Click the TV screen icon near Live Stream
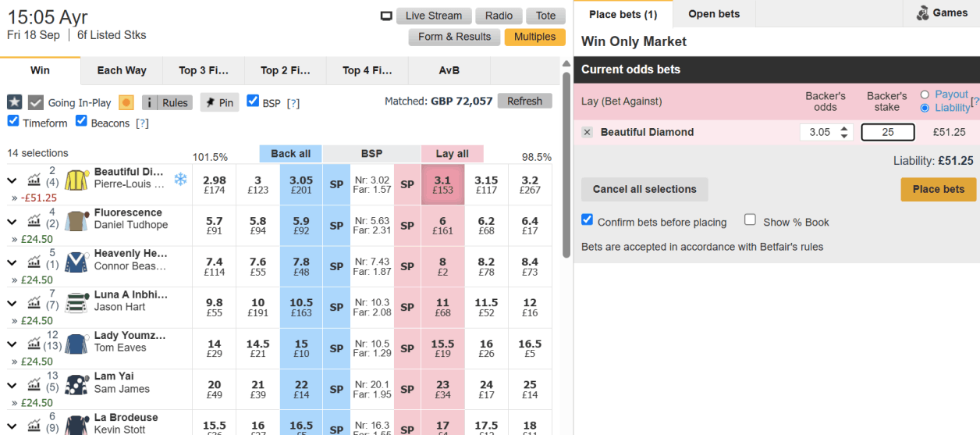Viewport: 980px width, 435px height. pyautogui.click(x=386, y=16)
